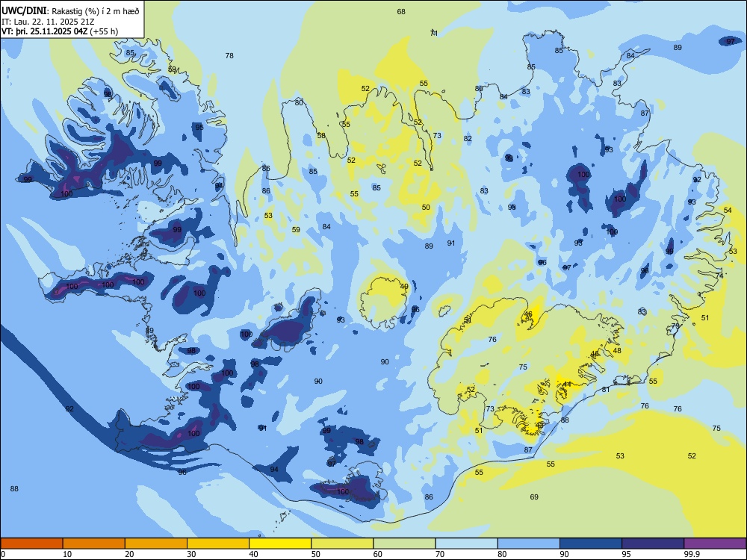Click the 0–10 dark orange legend swatch

[31, 544]
